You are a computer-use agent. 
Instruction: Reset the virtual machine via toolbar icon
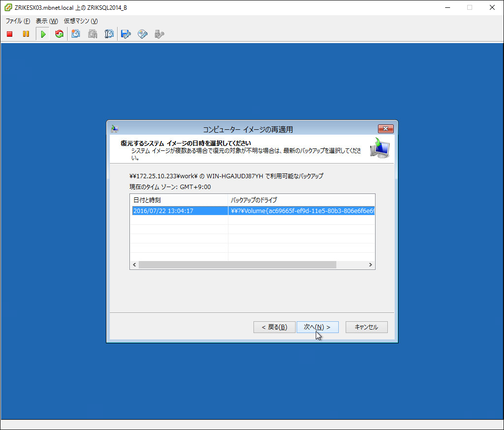59,34
